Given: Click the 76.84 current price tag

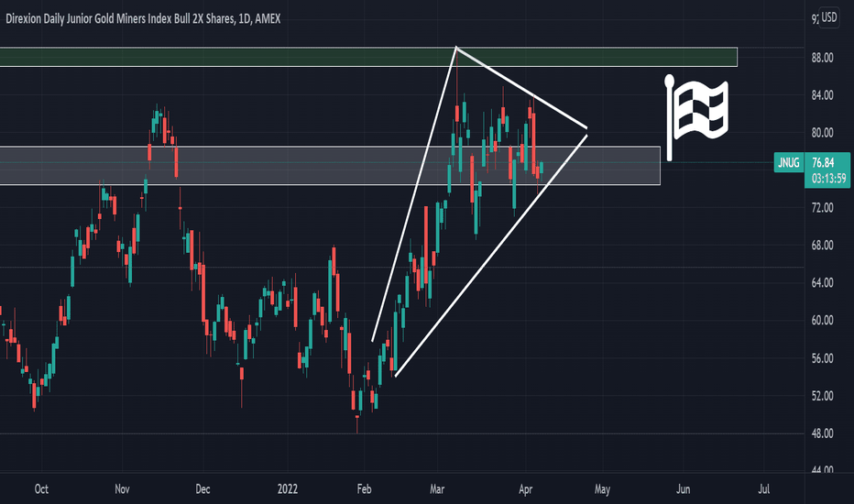Looking at the screenshot, I should 823,162.
